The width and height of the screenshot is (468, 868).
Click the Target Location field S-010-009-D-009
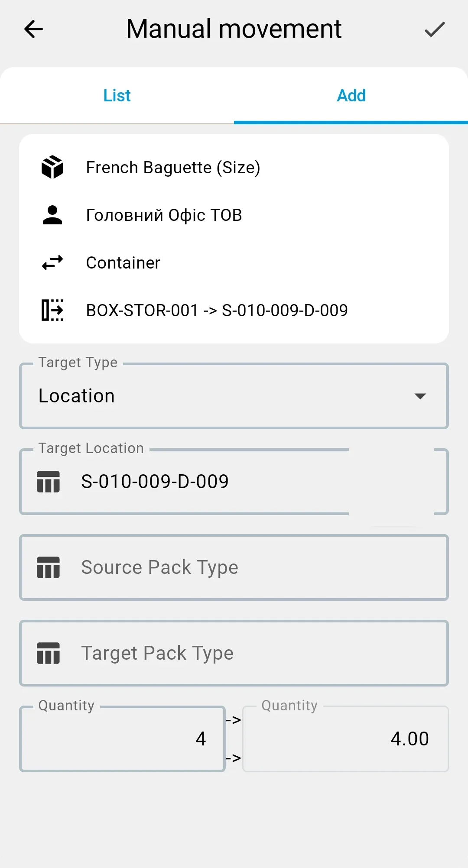pos(234,482)
